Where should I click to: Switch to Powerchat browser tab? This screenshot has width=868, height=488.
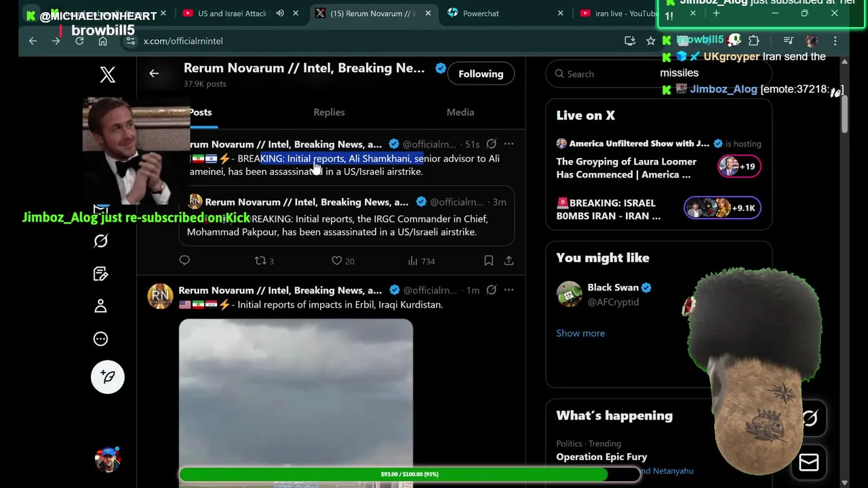[505, 14]
